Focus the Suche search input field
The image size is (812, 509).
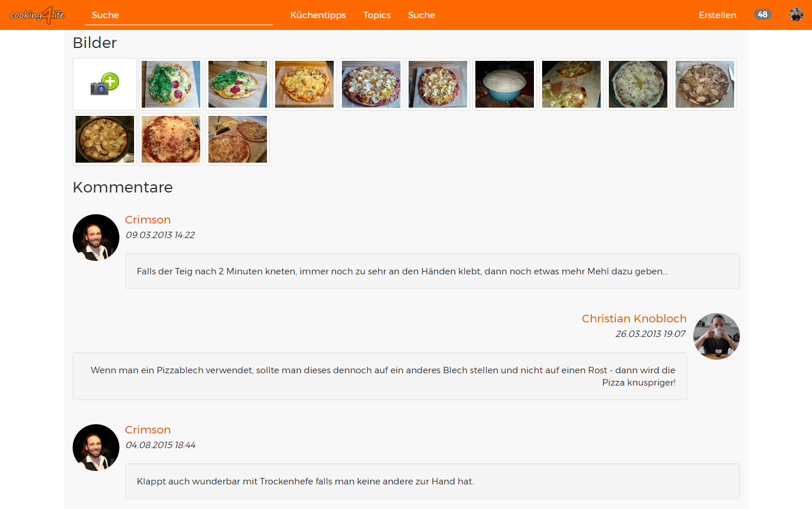click(x=179, y=15)
